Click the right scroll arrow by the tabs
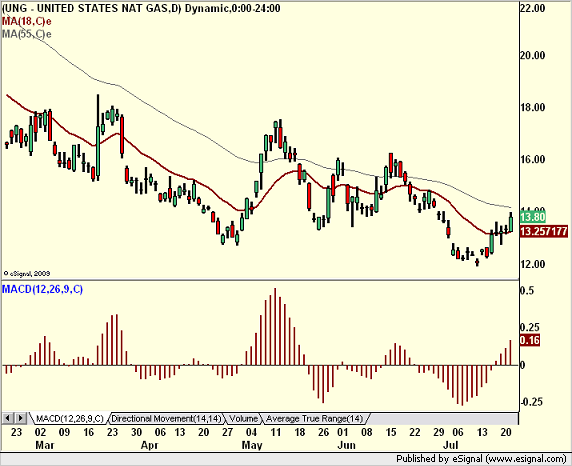The height and width of the screenshot is (466, 572). [x=20, y=418]
